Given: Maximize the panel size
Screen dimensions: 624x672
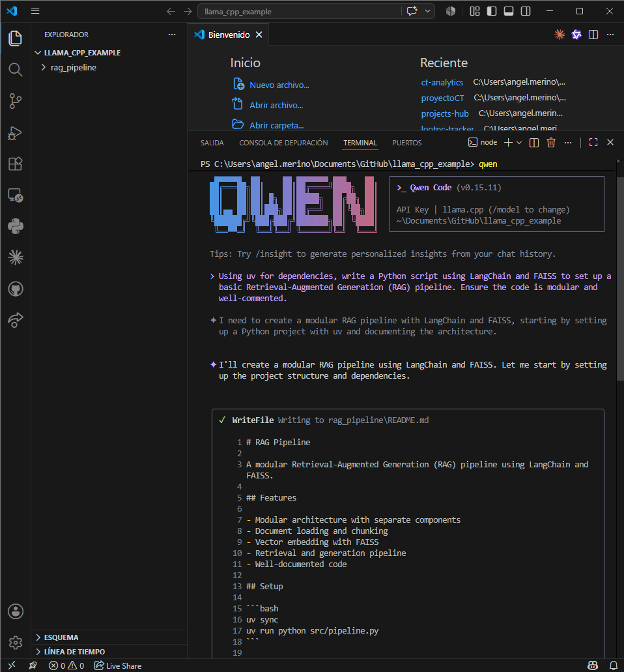Looking at the screenshot, I should pos(593,142).
